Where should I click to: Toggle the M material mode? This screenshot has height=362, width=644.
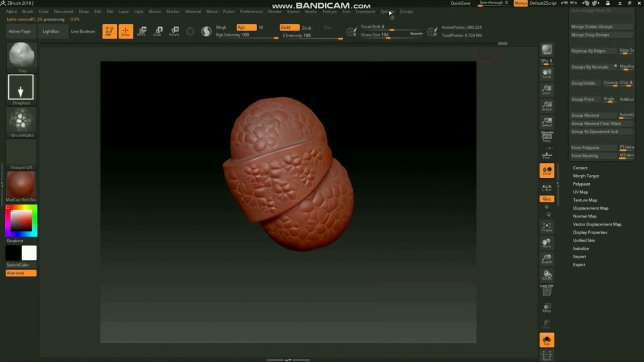(x=261, y=28)
